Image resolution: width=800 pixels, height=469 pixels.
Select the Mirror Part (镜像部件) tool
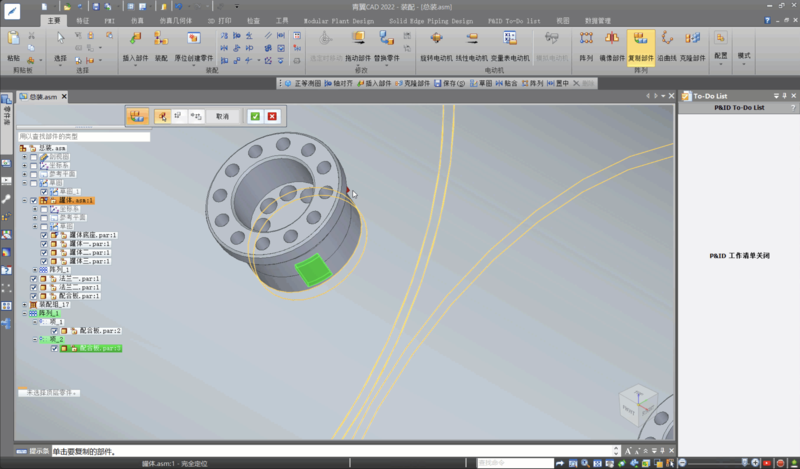[x=613, y=41]
